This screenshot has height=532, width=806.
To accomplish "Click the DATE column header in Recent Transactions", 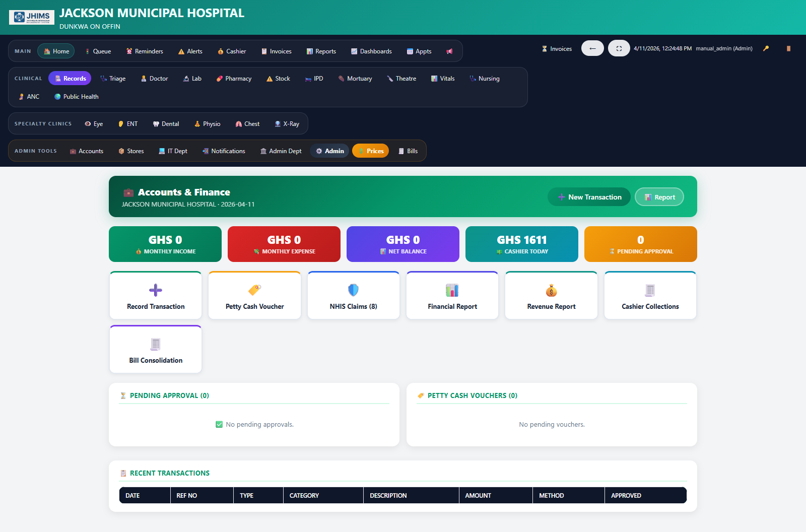I will pyautogui.click(x=132, y=495).
